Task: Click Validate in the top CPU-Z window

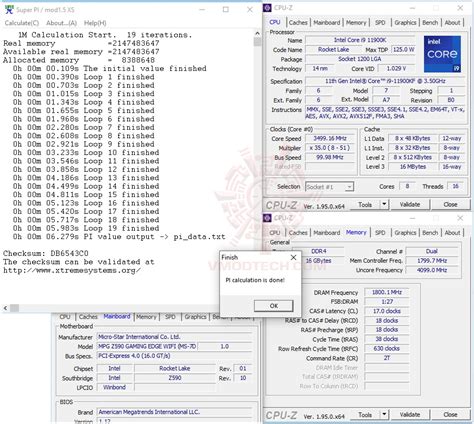Action: coord(410,204)
